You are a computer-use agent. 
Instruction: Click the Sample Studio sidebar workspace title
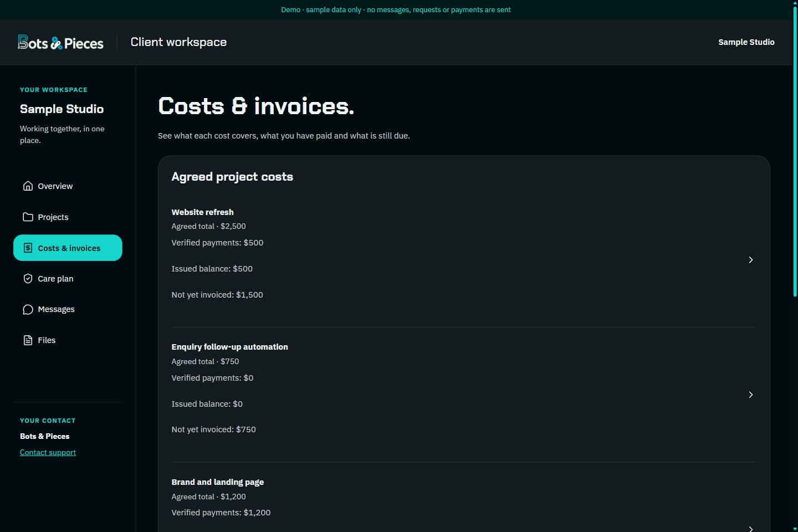pos(62,109)
